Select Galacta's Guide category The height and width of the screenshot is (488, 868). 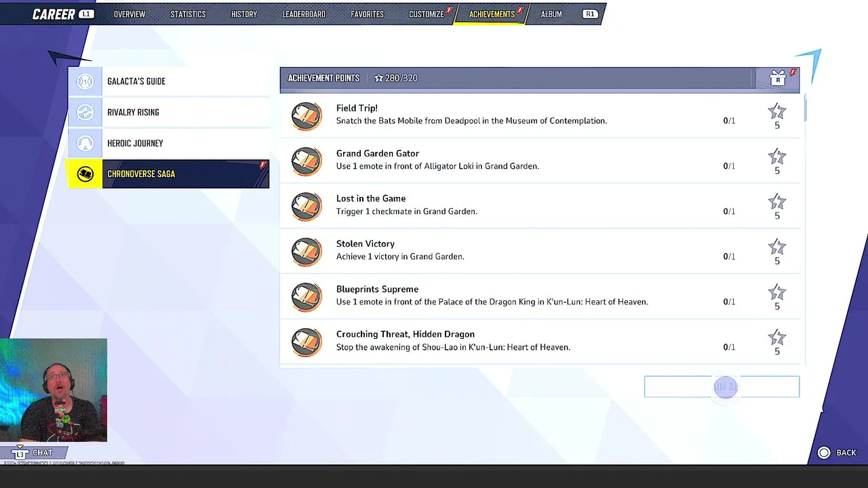tap(168, 81)
